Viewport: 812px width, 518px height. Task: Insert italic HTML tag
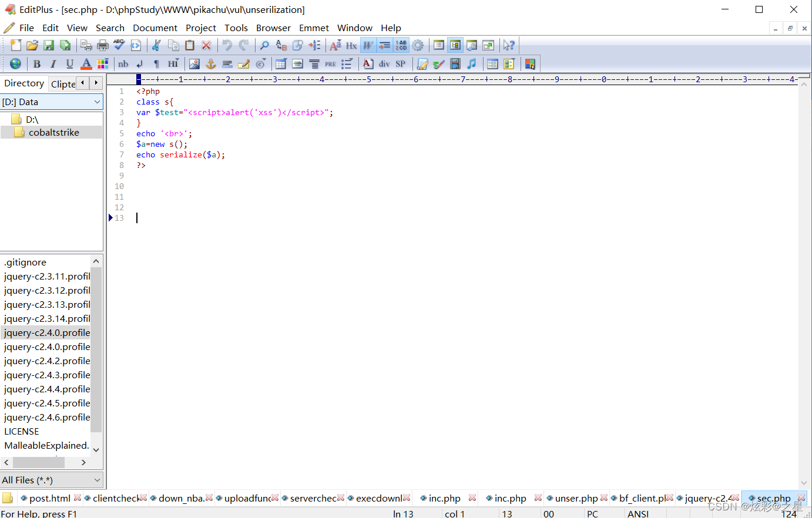point(53,63)
